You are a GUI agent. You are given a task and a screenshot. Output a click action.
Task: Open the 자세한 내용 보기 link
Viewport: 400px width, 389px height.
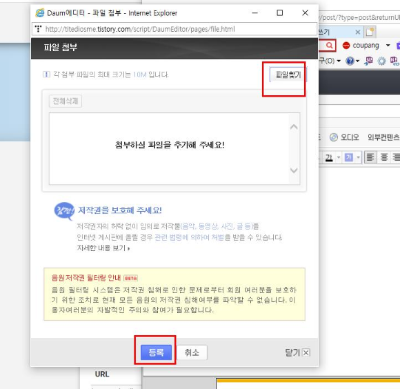(103, 248)
